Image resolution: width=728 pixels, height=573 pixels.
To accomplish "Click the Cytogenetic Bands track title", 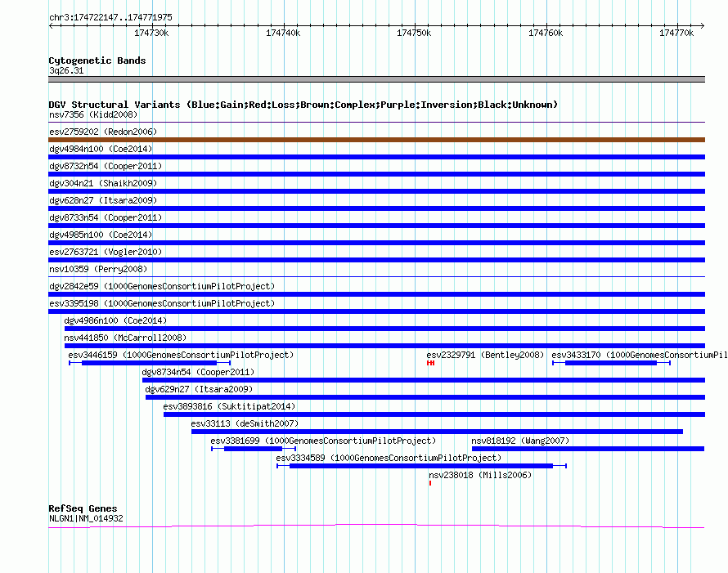I will tap(97, 60).
